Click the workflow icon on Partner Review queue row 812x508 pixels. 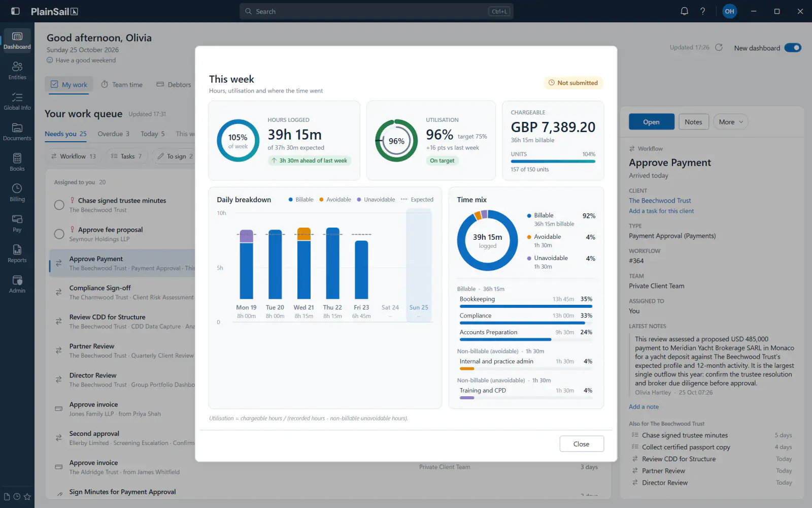click(x=59, y=351)
